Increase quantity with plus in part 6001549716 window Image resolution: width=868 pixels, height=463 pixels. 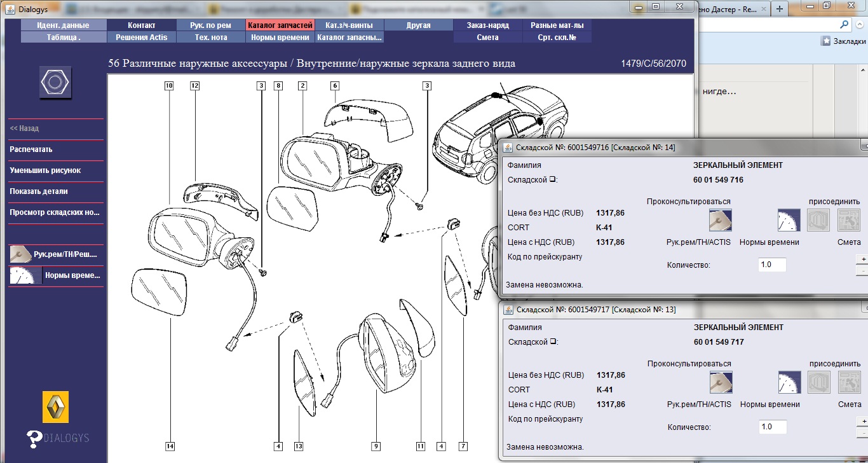[x=862, y=259]
